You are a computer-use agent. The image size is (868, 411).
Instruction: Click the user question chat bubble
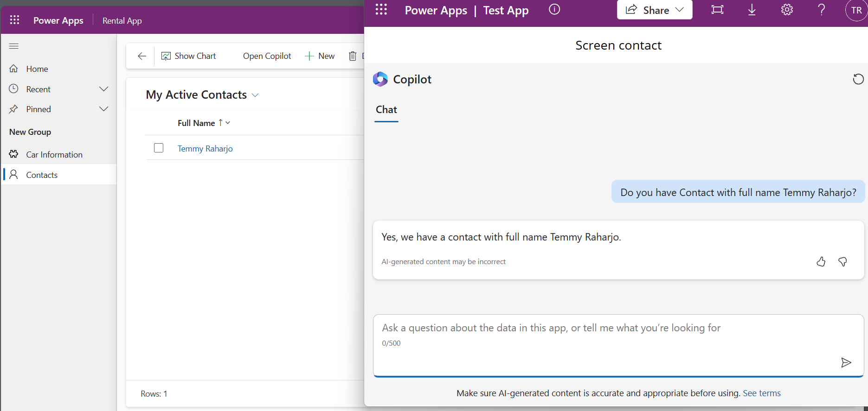[738, 192]
